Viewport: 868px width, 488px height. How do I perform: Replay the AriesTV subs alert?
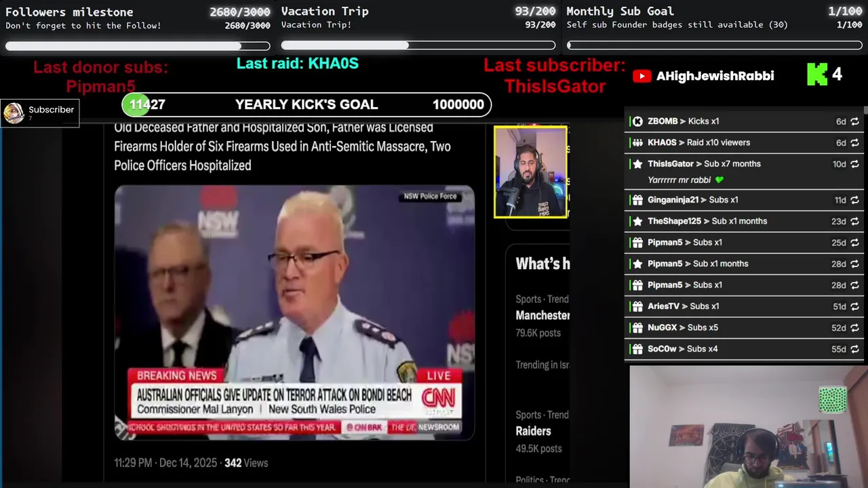[x=854, y=306]
